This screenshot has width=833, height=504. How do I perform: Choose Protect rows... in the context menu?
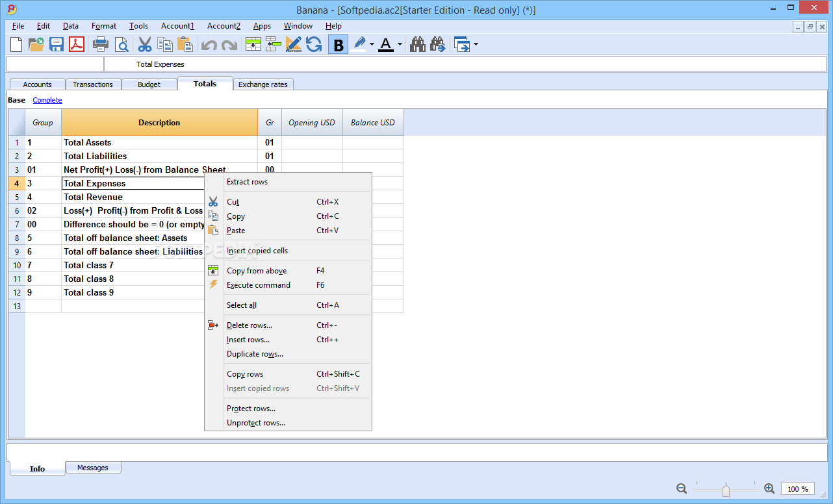tap(288, 409)
